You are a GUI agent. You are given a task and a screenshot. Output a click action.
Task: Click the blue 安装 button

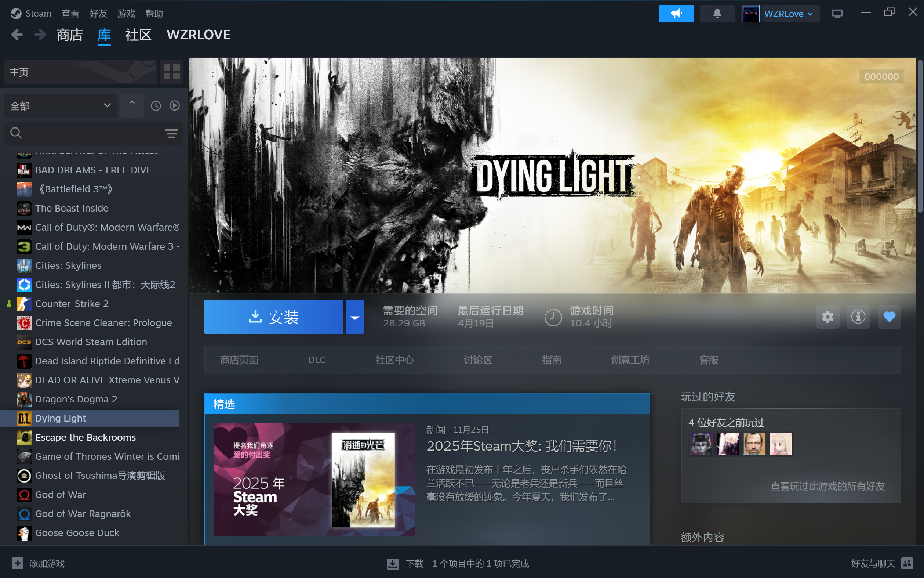(273, 317)
